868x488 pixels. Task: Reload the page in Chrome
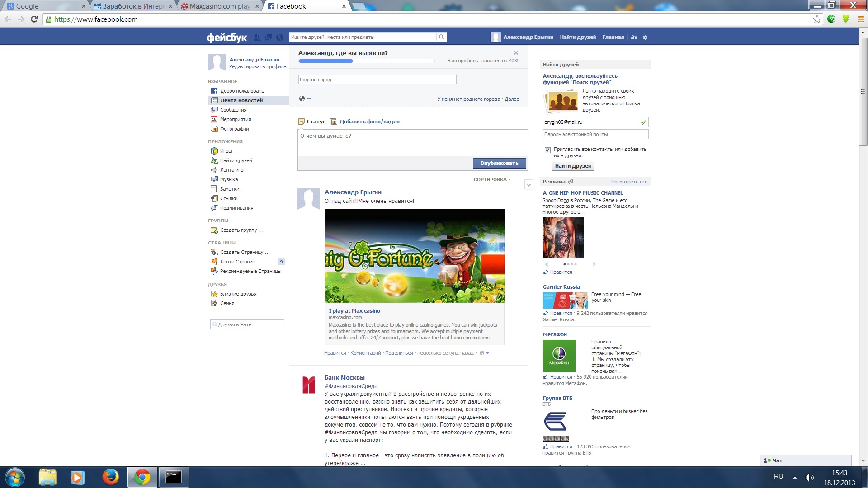[x=34, y=19]
